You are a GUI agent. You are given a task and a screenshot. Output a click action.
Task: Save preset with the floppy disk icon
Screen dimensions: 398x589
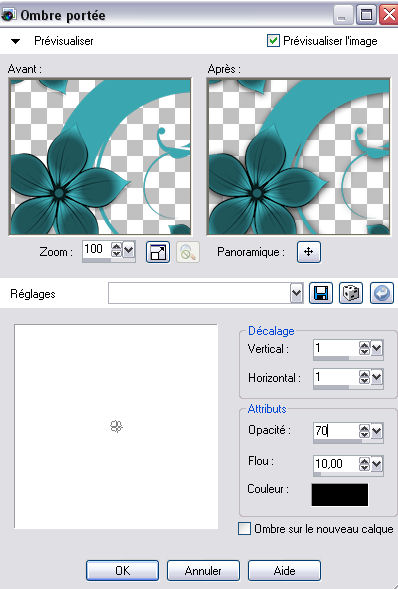(x=321, y=293)
